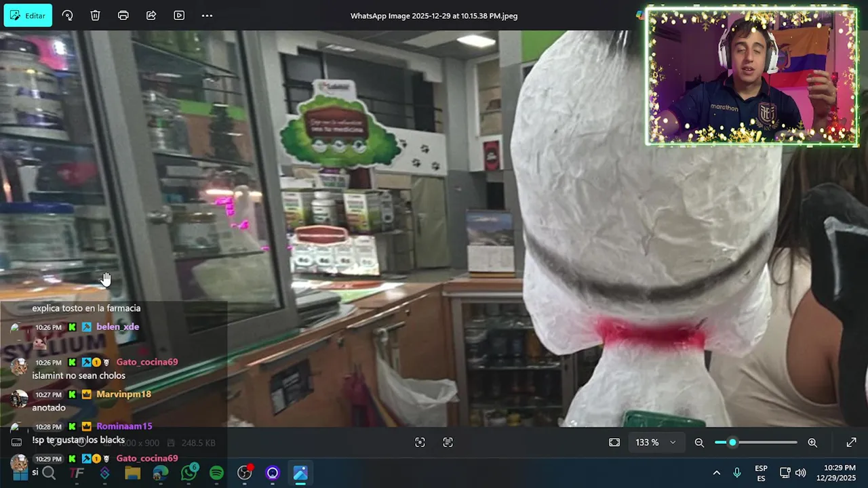Open taskbar Search magnifier
This screenshot has width=868, height=488.
coord(49,473)
